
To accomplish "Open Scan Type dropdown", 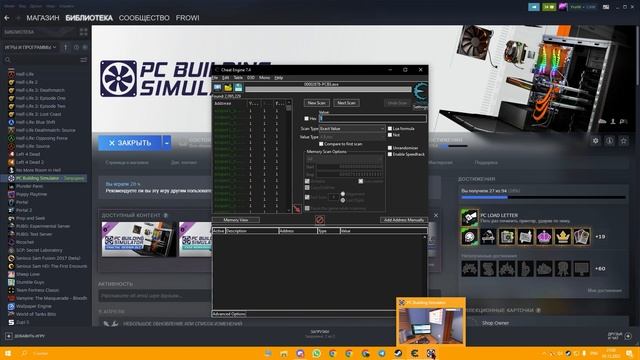I will 352,129.
